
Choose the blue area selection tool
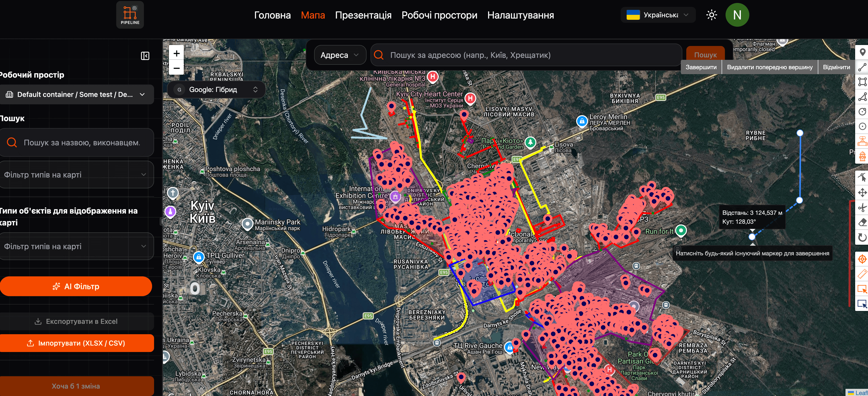click(862, 304)
